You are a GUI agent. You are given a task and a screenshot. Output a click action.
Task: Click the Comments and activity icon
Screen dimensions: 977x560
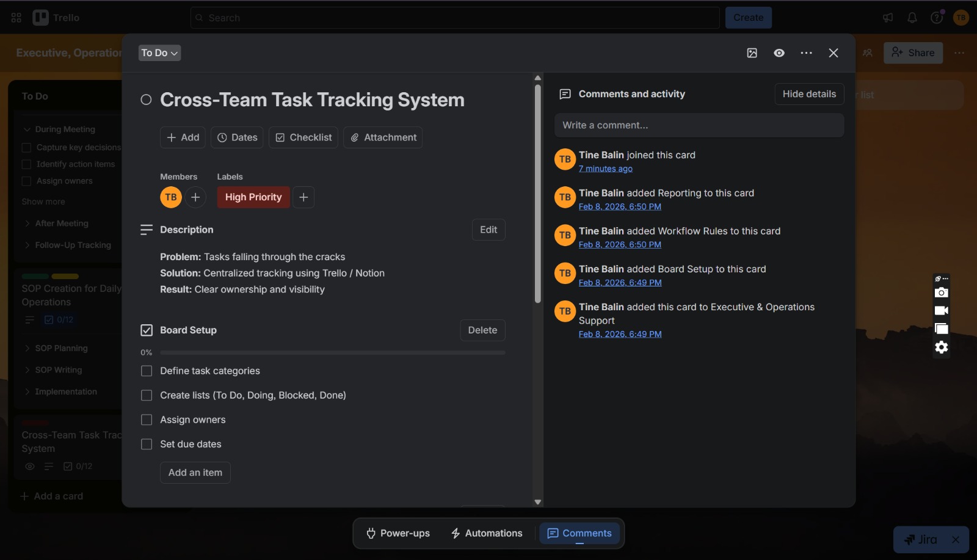(x=565, y=94)
